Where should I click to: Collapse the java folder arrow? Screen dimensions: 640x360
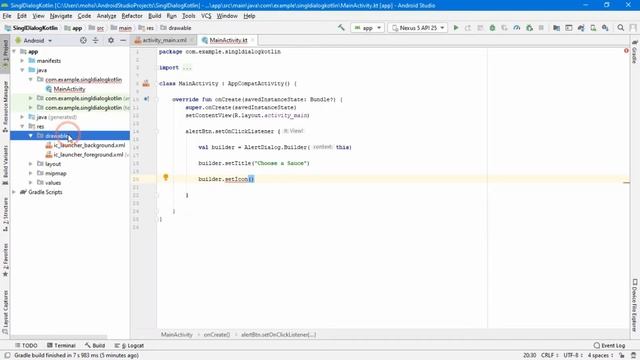(x=22, y=70)
